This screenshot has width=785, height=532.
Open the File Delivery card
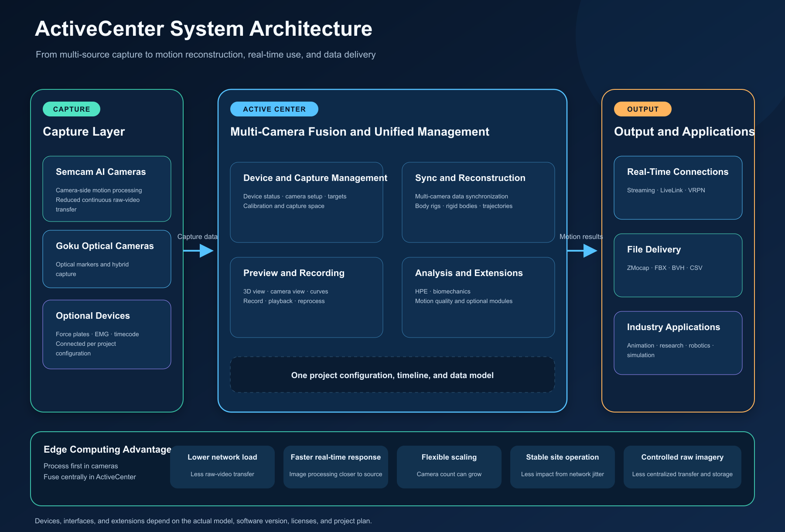678,265
